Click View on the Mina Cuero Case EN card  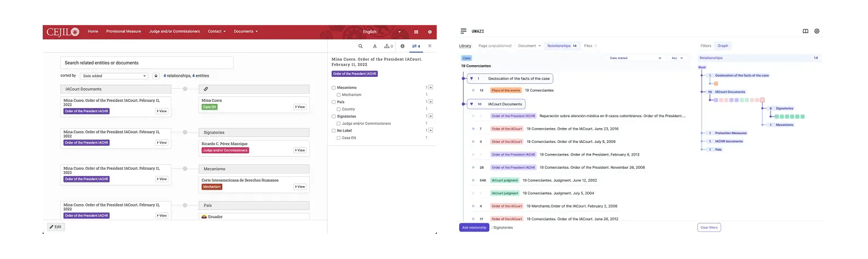coord(300,107)
